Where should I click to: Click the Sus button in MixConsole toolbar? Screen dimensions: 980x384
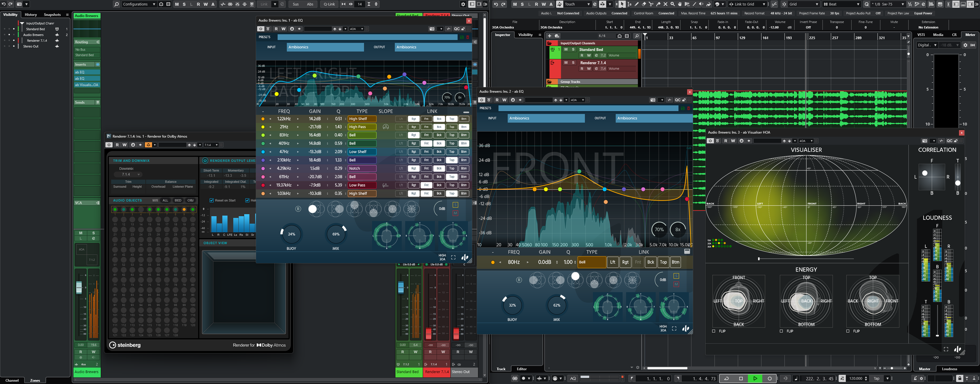click(x=296, y=4)
